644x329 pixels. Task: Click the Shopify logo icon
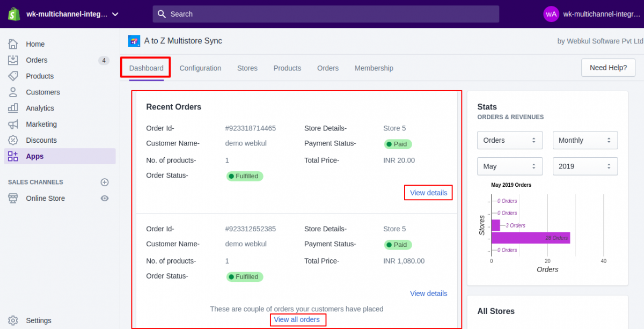pos(14,14)
